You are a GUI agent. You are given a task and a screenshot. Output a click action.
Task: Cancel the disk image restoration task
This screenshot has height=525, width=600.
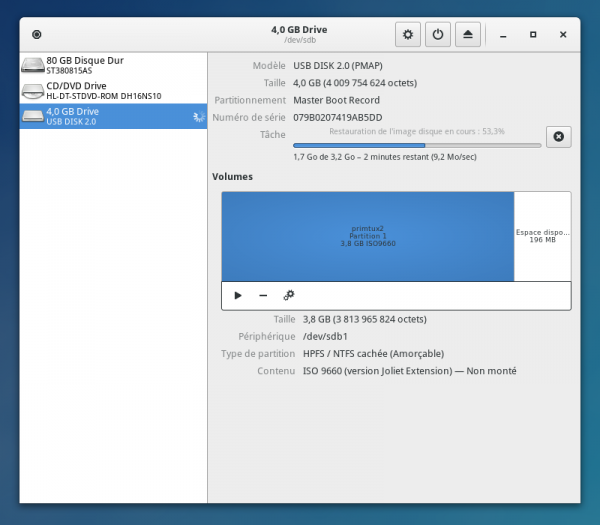point(558,136)
